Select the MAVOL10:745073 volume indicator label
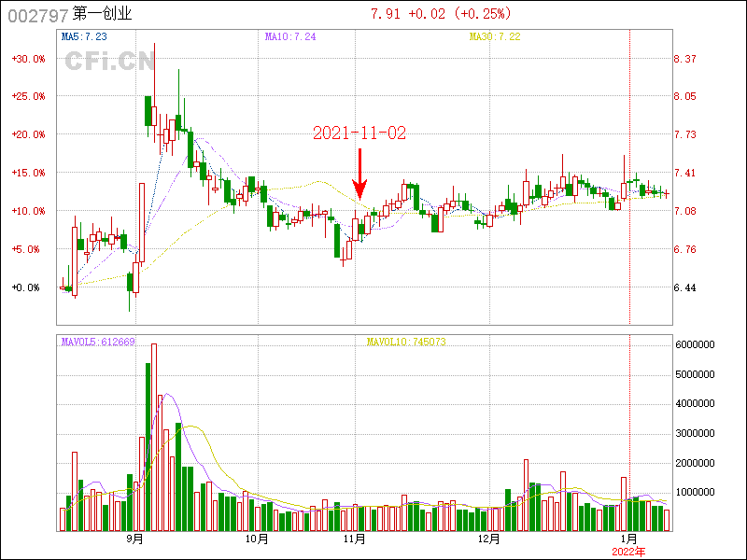The height and width of the screenshot is (560, 747). [405, 342]
